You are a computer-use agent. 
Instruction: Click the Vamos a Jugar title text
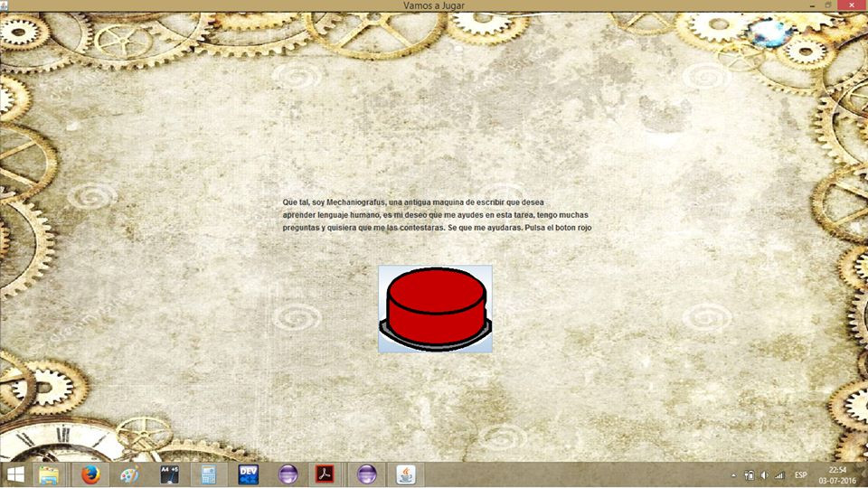coord(434,5)
